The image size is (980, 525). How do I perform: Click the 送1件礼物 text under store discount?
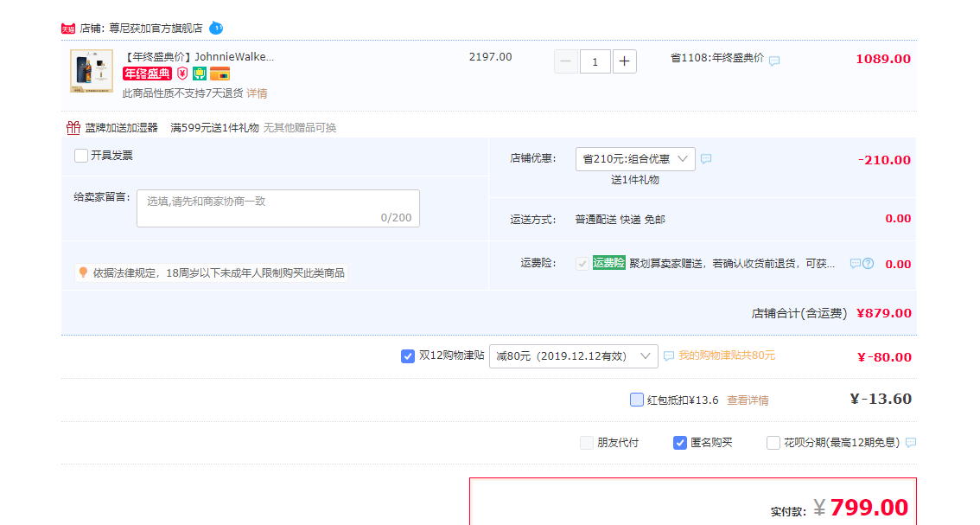(x=635, y=180)
